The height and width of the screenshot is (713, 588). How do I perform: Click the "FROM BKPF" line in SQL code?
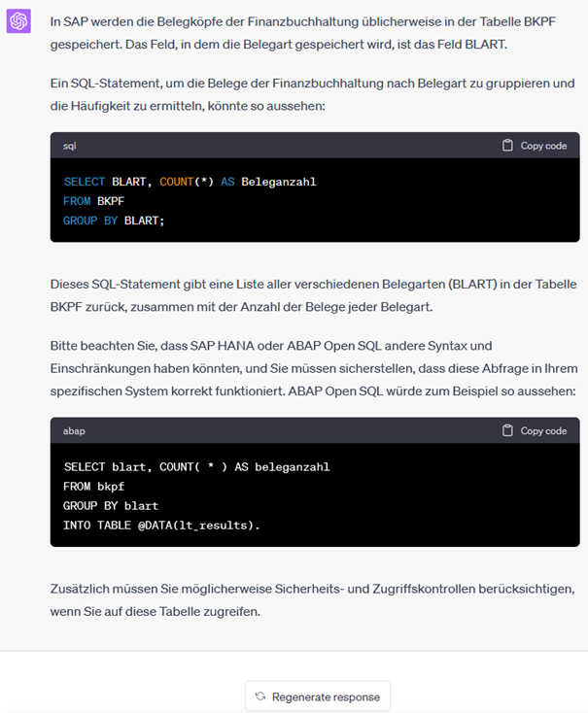(x=94, y=201)
